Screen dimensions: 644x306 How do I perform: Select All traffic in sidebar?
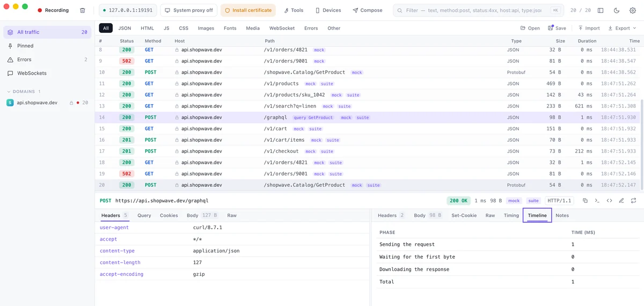point(47,32)
